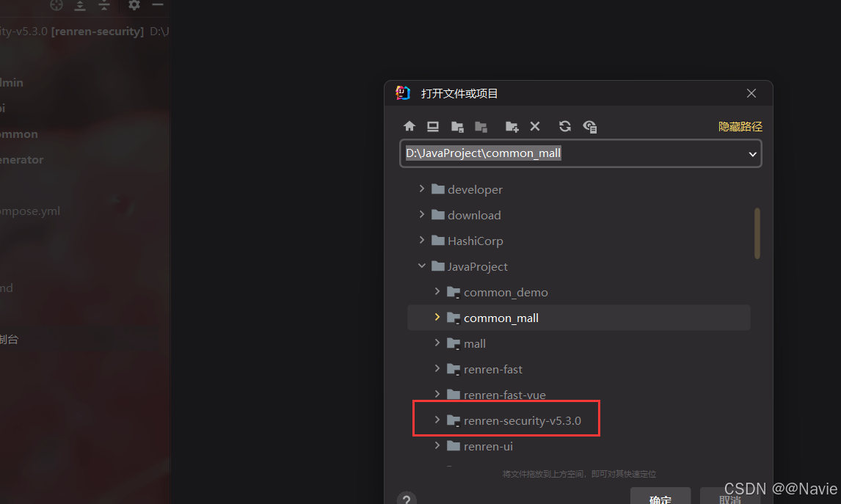Hide the path field via 隐藏路径 link
This screenshot has width=841, height=504.
tap(740, 126)
